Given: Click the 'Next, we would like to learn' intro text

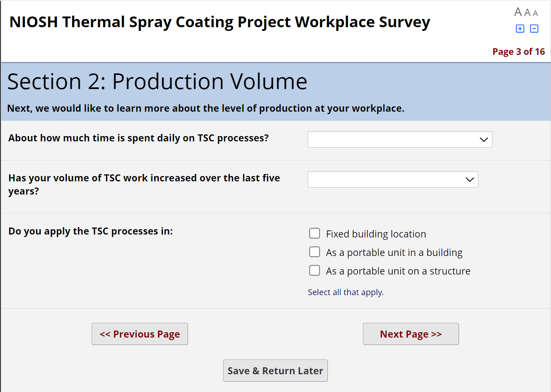Looking at the screenshot, I should [206, 108].
